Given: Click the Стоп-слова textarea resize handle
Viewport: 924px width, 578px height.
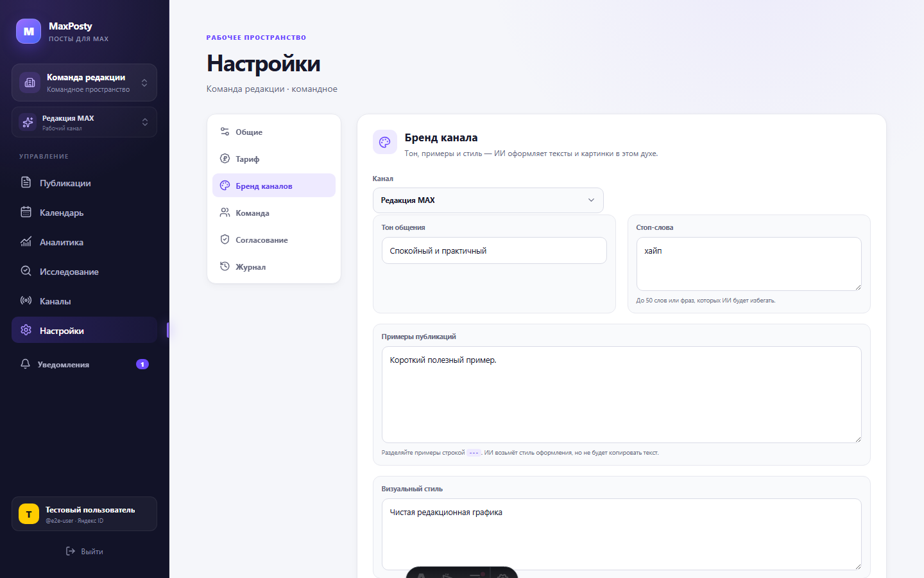Looking at the screenshot, I should [857, 286].
